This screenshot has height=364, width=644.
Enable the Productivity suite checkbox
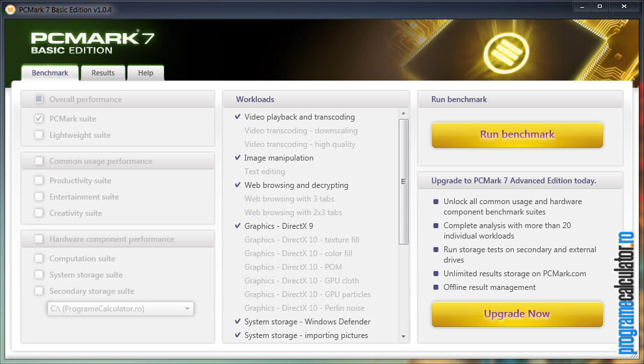(x=39, y=180)
